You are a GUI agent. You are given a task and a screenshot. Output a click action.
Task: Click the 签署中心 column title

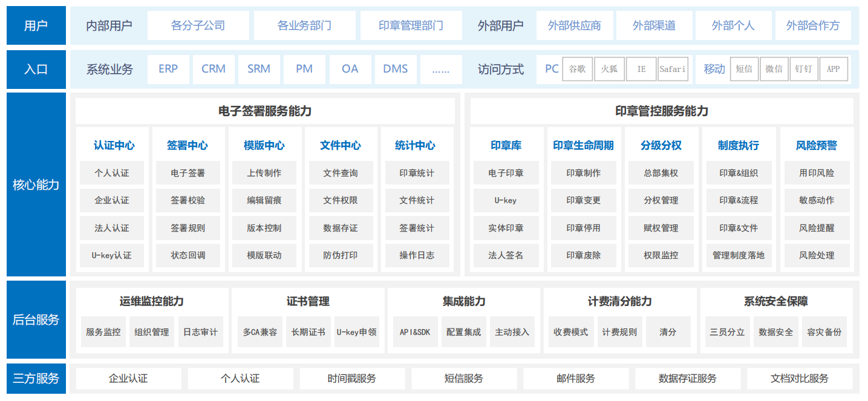pyautogui.click(x=188, y=145)
